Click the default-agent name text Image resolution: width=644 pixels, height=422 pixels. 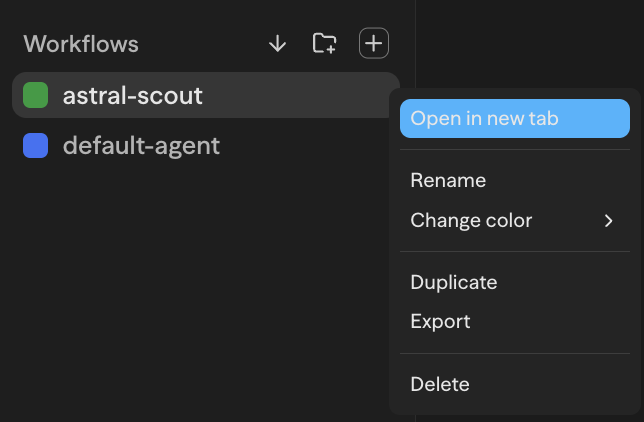pos(141,146)
